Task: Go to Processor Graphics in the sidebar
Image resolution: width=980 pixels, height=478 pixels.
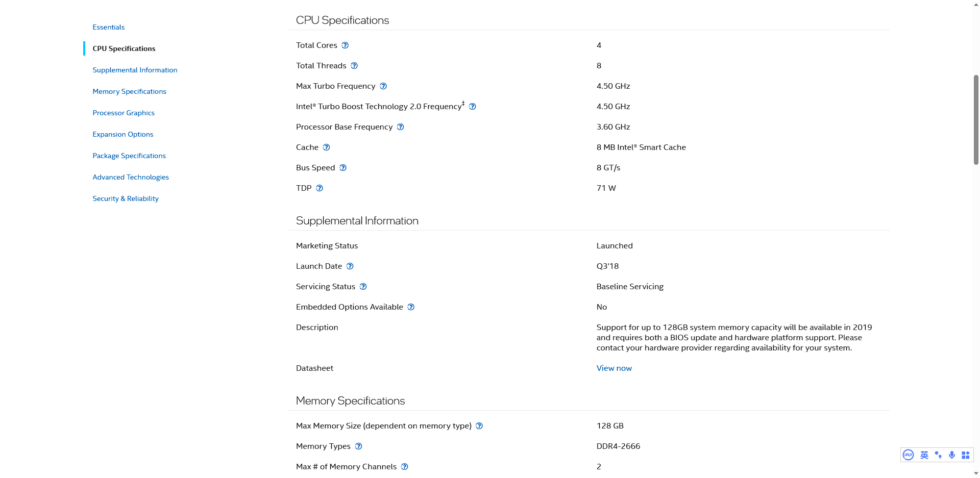Action: [124, 113]
